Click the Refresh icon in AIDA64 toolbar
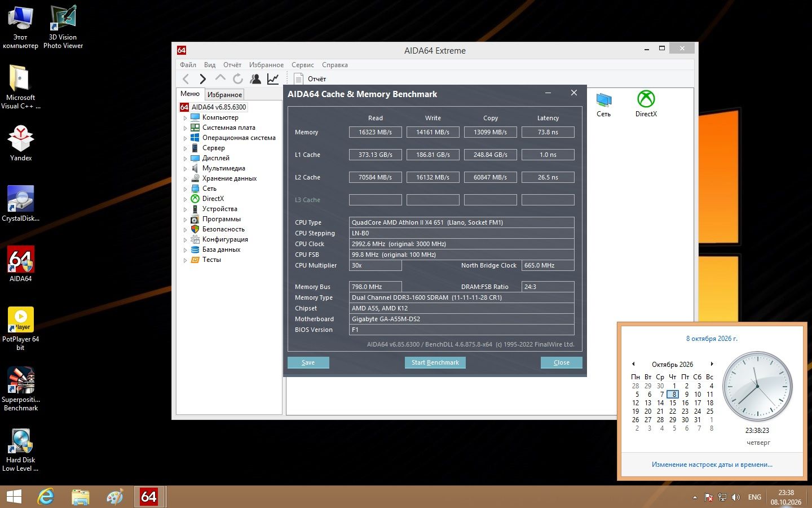The width and height of the screenshot is (812, 508). point(238,79)
